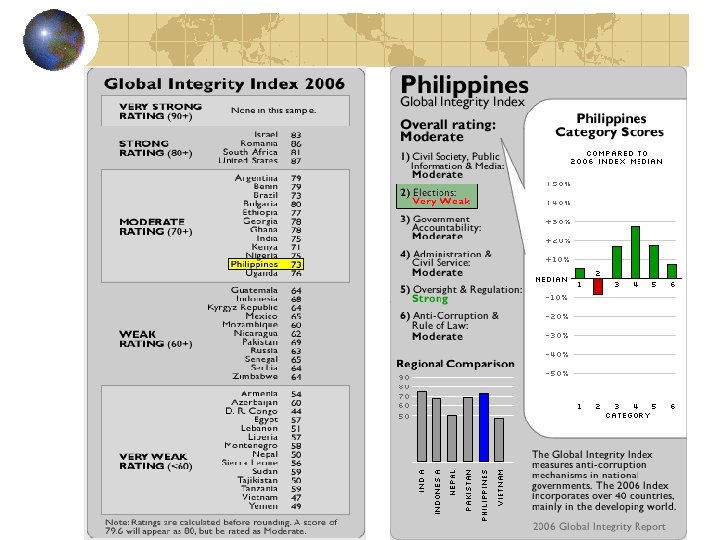Click the 'Global Integrity Index 2006' heading
This screenshot has height=540, width=720.
click(x=224, y=84)
